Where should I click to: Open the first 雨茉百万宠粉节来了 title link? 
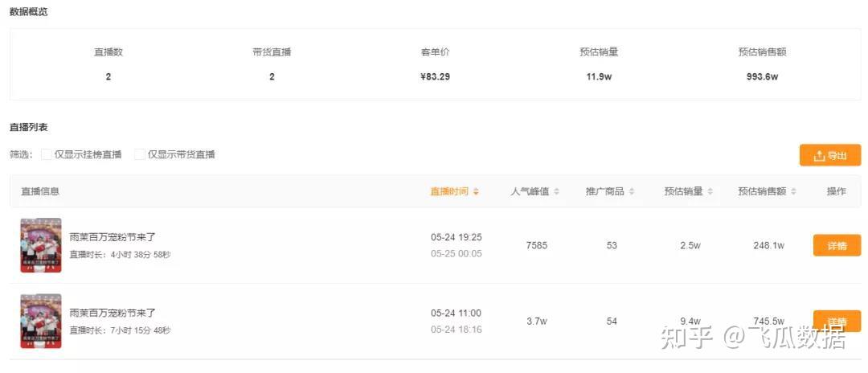[113, 237]
